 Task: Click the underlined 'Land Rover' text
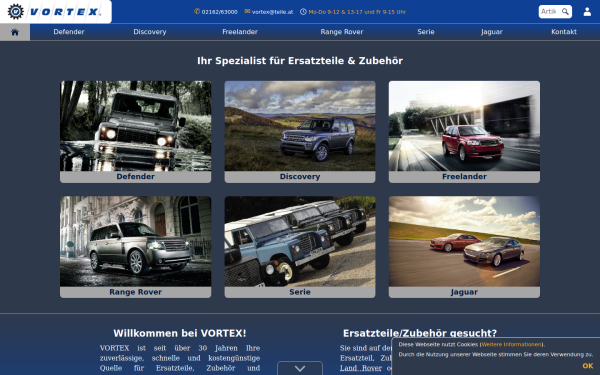point(361,368)
